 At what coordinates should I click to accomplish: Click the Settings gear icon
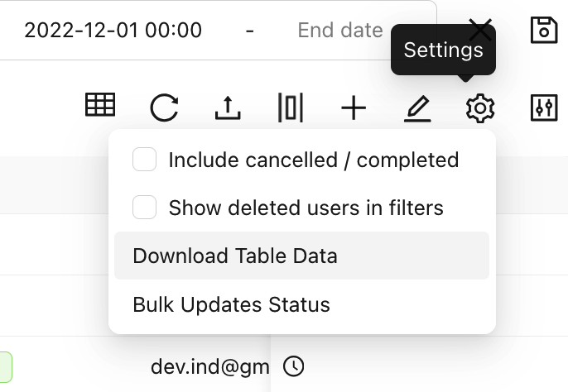point(480,108)
